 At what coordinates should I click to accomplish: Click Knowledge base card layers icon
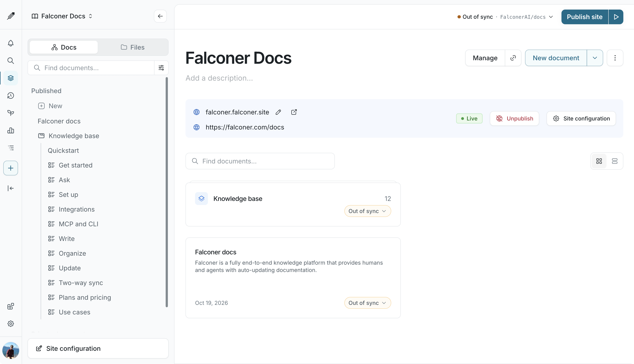click(x=201, y=199)
